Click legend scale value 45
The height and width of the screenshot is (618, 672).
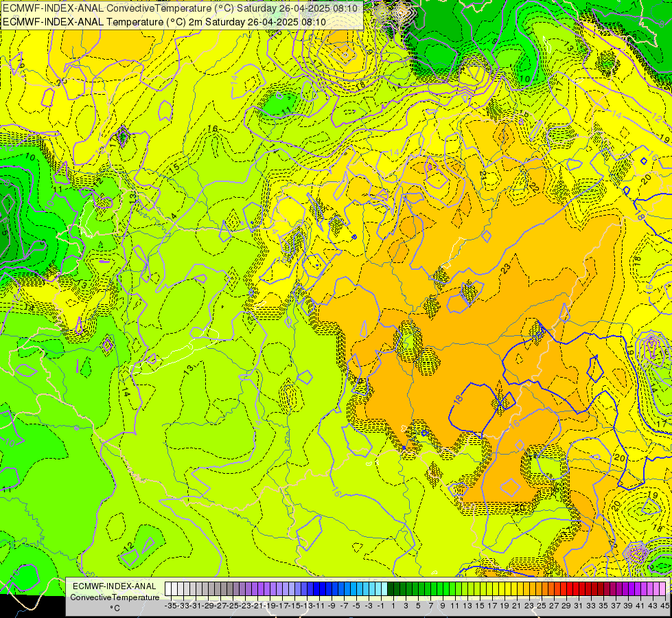(664, 606)
